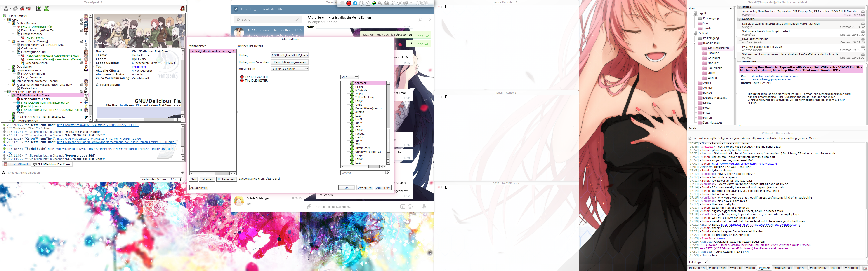
Task: Click TeamSpeak text format 'A' icon
Action: (x=3, y=173)
